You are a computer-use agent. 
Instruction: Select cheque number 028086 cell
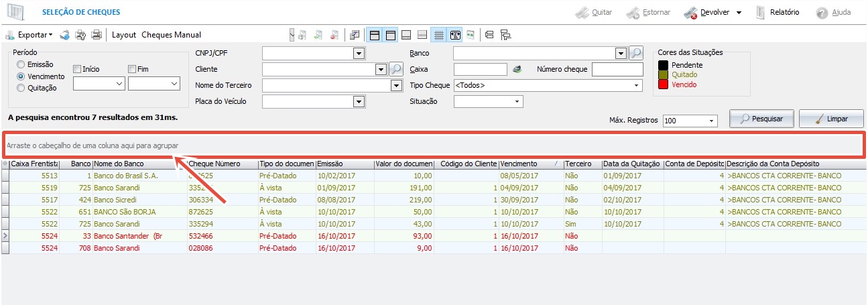pos(222,248)
